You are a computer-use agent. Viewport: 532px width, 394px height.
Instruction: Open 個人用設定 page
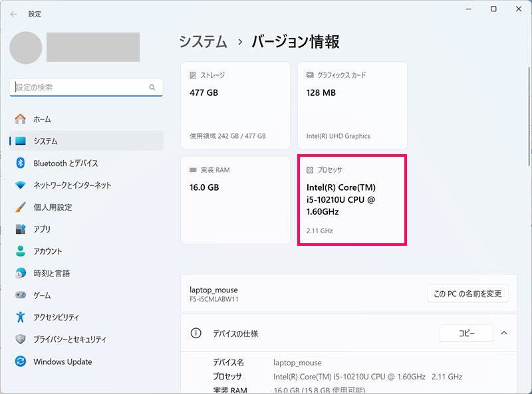coord(86,207)
